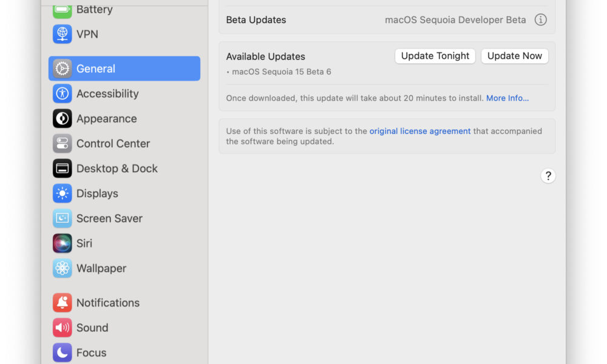Viewport: 607px width, 364px height.
Task: Go to VPN settings label
Action: (x=87, y=34)
